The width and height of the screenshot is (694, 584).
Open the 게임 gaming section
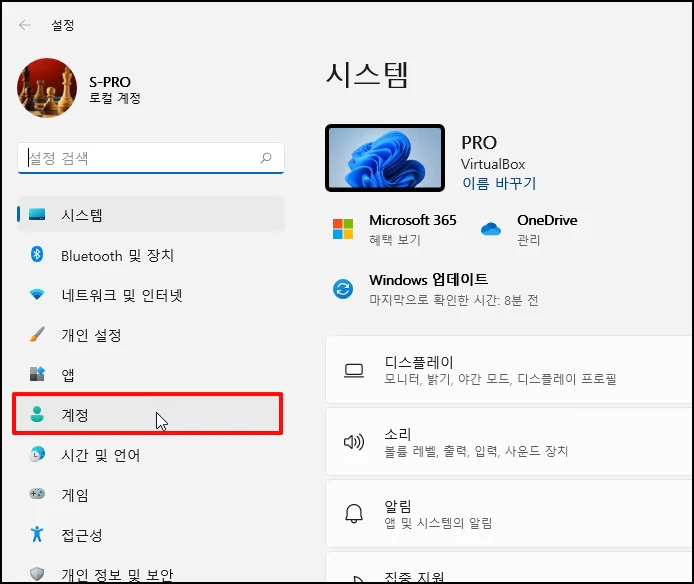pyautogui.click(x=150, y=495)
